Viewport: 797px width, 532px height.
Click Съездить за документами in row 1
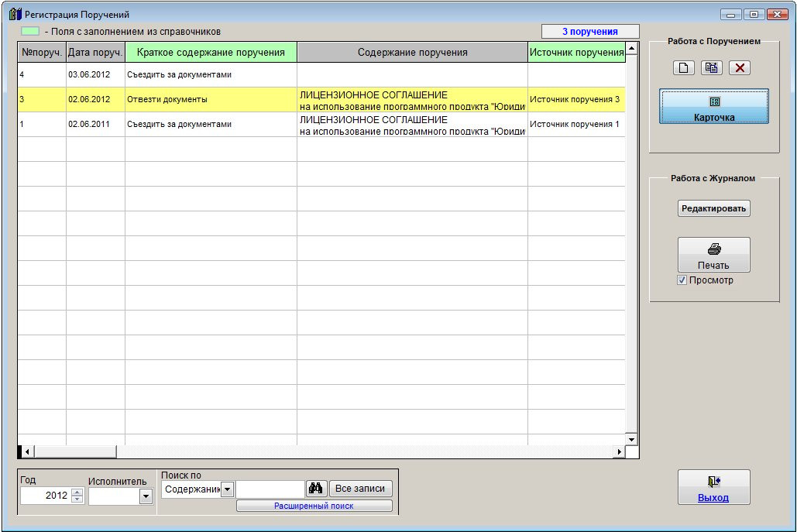click(x=211, y=125)
